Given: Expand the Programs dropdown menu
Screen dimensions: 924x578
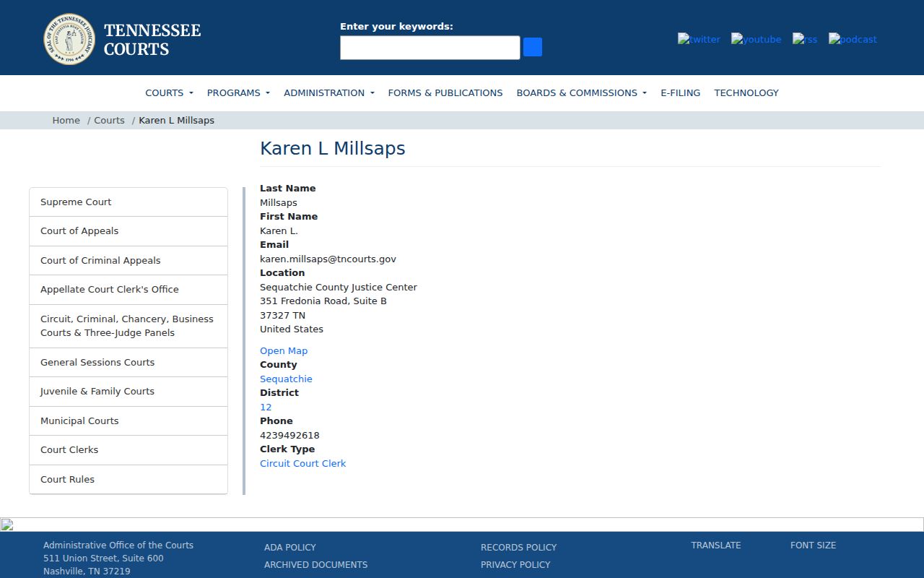Looking at the screenshot, I should pyautogui.click(x=238, y=92).
